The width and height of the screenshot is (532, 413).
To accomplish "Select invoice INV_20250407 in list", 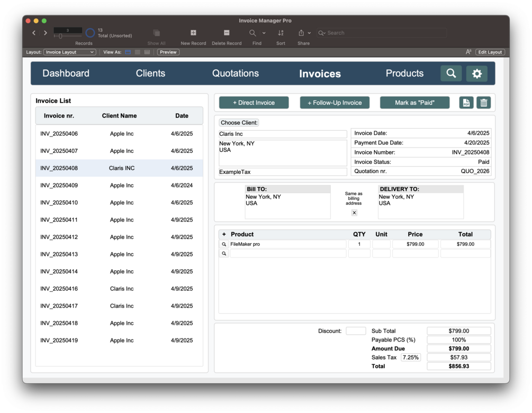I will (119, 151).
